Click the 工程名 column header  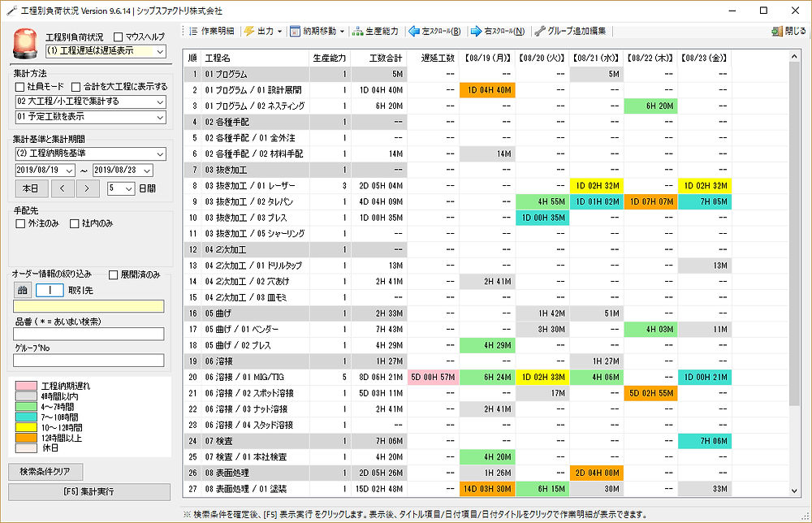(255, 58)
